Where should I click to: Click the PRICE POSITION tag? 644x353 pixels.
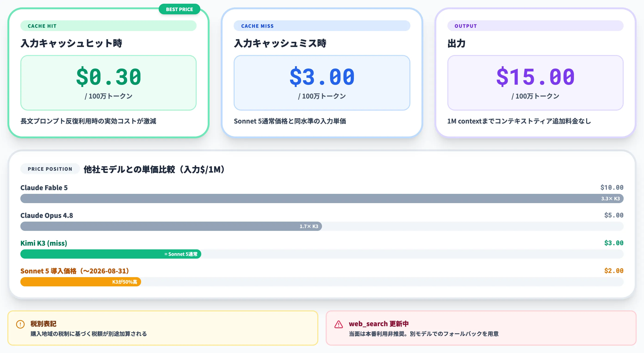[x=50, y=169]
